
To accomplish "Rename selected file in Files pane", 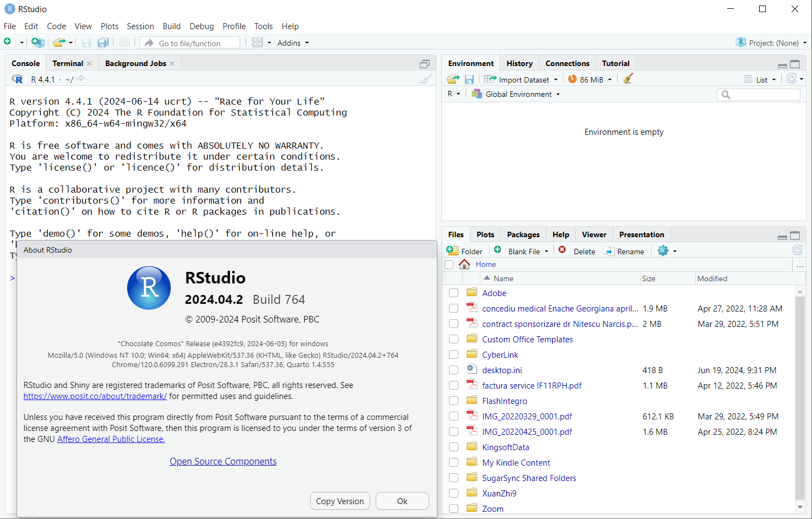I will coord(624,251).
